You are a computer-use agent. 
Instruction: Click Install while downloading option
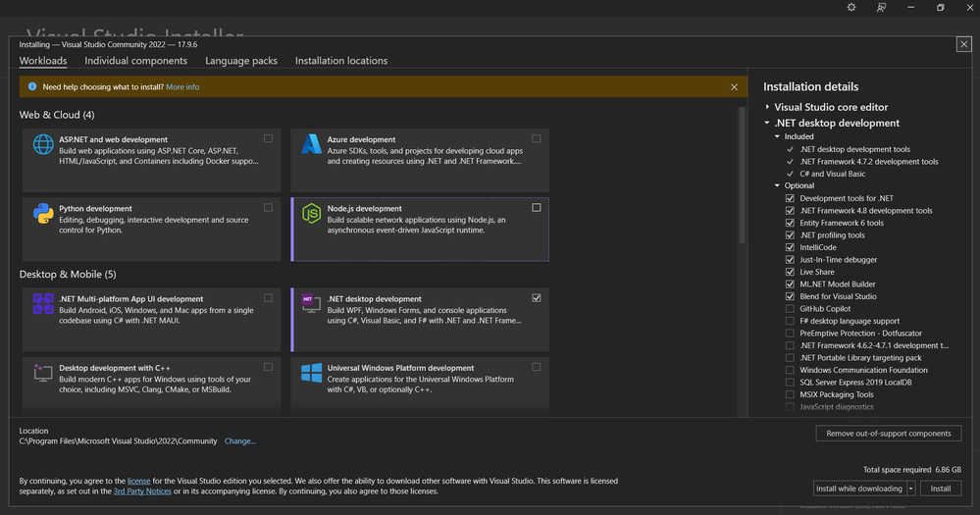pyautogui.click(x=859, y=489)
